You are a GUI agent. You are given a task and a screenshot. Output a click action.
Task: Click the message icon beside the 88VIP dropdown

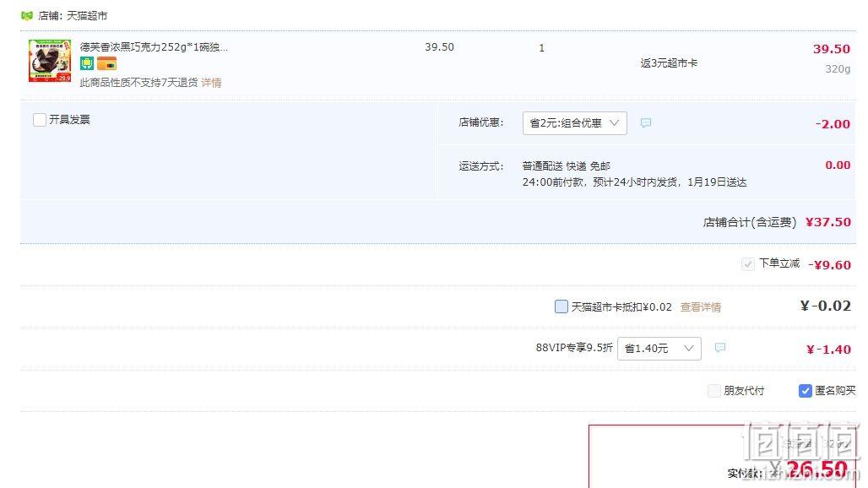(719, 348)
